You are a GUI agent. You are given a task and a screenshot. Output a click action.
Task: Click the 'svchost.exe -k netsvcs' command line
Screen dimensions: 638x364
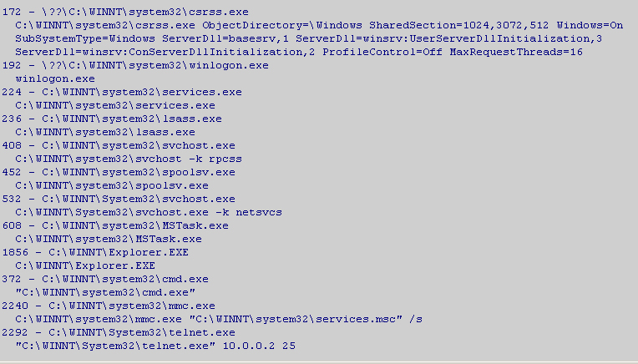149,213
